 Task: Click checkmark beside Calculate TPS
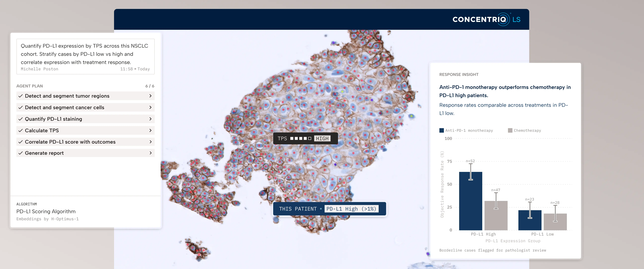click(x=20, y=130)
